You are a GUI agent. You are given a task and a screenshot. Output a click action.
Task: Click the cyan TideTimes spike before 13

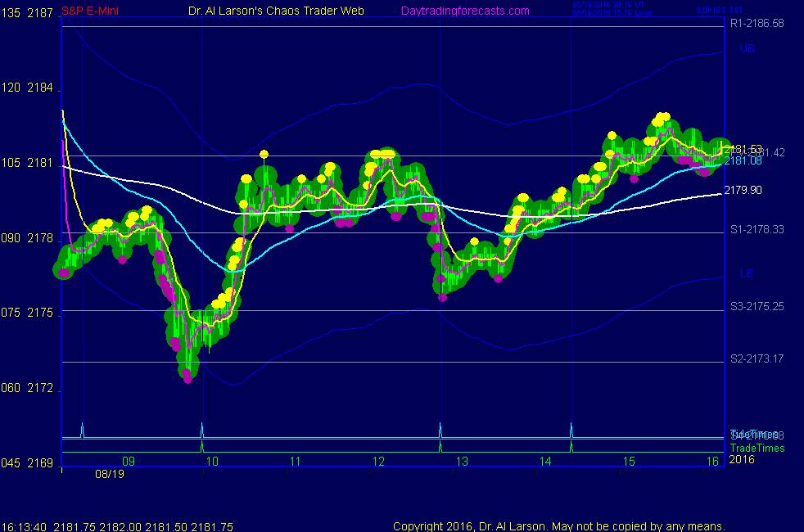440,430
